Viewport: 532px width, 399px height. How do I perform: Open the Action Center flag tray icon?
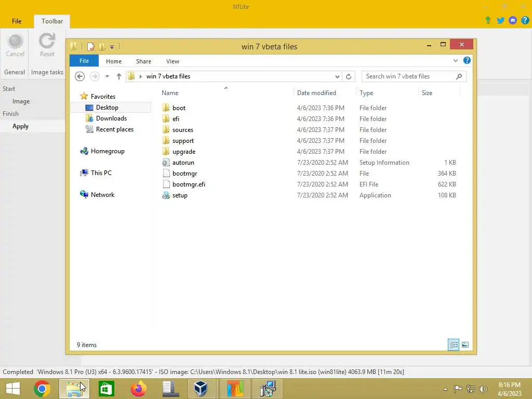(x=458, y=389)
